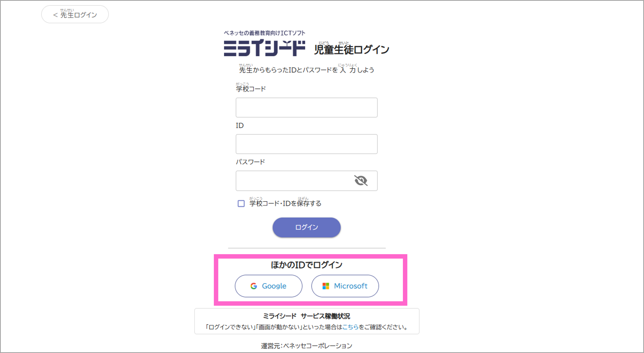Open Microsoft login option

click(x=345, y=286)
